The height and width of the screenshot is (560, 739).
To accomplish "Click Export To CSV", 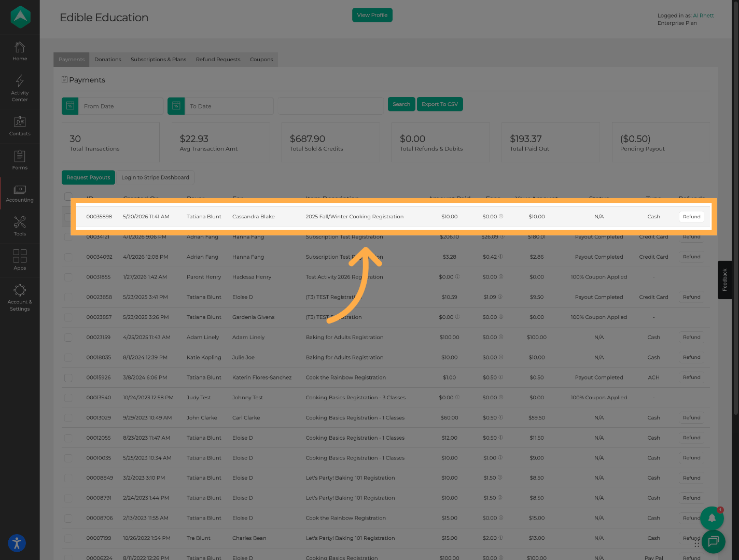I will (x=440, y=104).
